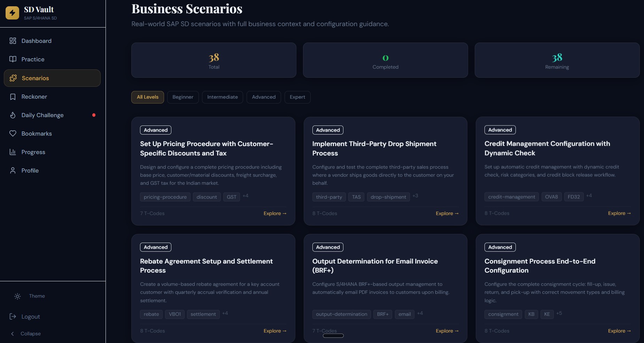Collapse the sidebar with the chevron

[13, 334]
